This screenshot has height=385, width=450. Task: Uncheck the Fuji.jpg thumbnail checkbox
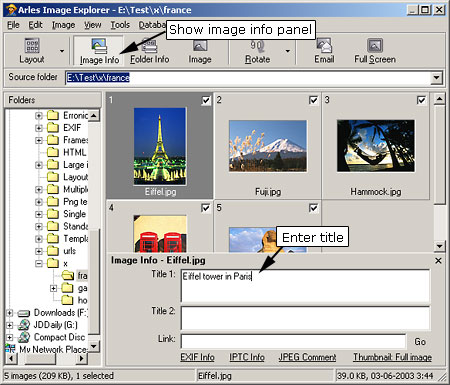click(313, 100)
